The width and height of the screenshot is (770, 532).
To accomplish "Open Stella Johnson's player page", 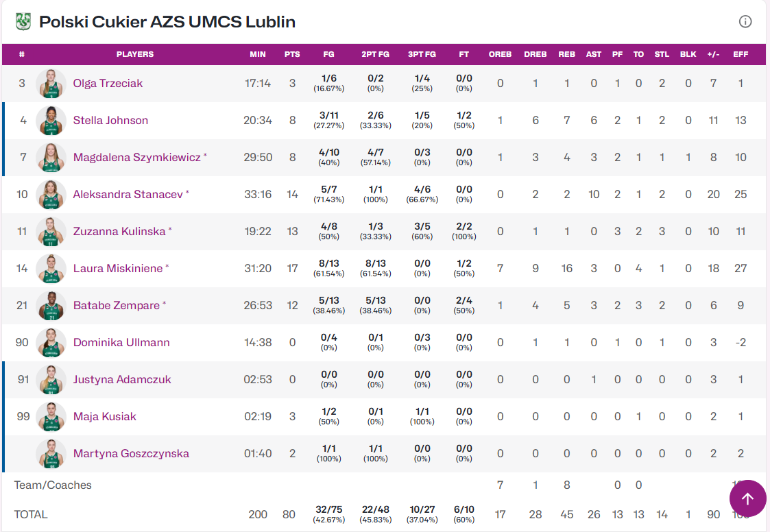I will pos(110,121).
